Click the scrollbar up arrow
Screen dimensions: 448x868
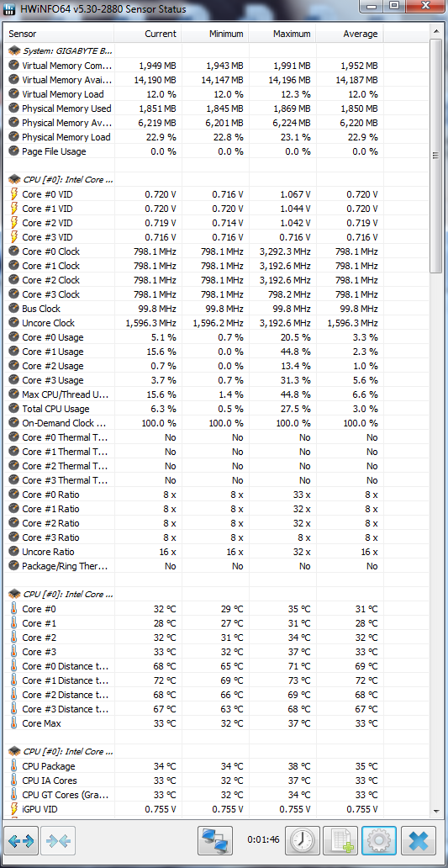point(435,32)
